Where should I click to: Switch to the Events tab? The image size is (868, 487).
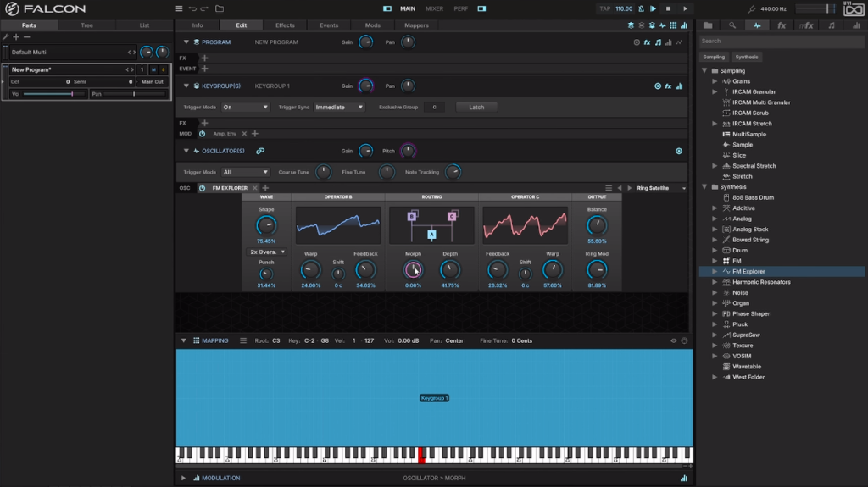pos(329,25)
